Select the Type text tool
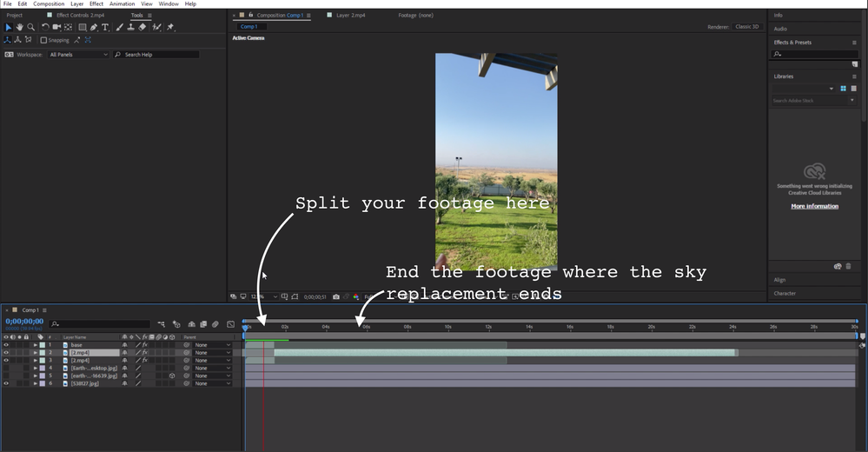Screen dimensions: 868x452 105,27
